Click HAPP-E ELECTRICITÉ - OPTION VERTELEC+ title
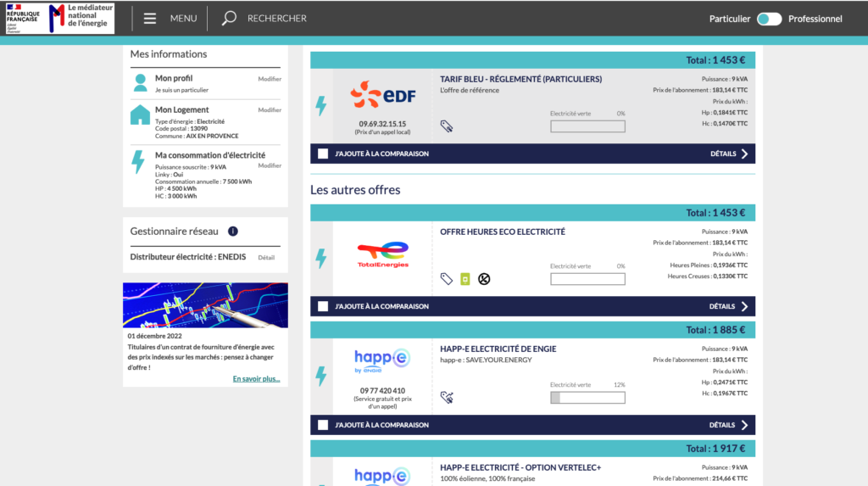 520,467
